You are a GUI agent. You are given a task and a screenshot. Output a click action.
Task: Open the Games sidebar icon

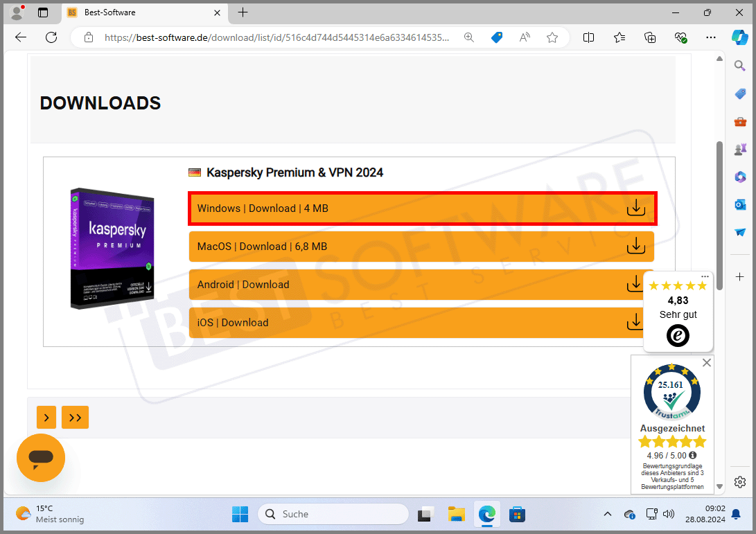point(739,149)
